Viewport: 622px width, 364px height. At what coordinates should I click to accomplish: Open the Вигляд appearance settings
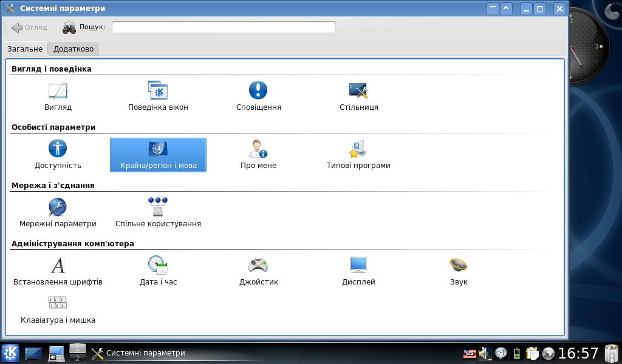point(58,96)
